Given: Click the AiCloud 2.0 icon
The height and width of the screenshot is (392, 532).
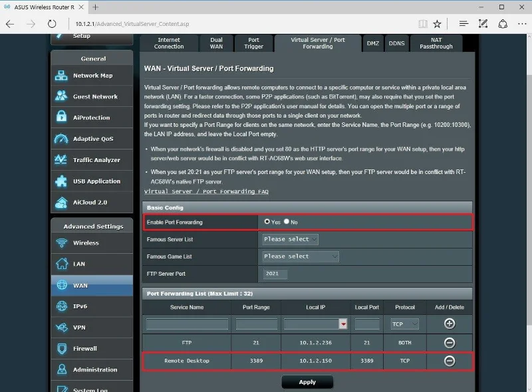Looking at the screenshot, I should tap(61, 203).
